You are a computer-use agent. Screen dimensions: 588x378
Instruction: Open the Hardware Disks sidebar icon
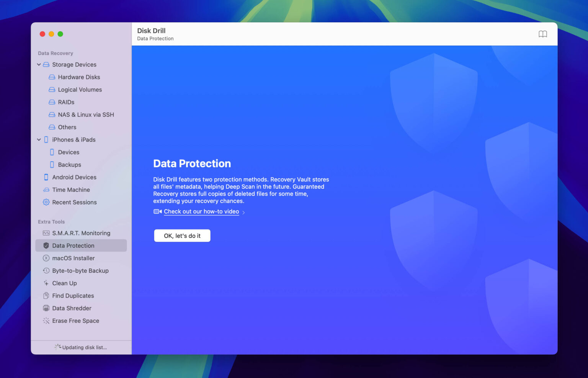coord(52,77)
